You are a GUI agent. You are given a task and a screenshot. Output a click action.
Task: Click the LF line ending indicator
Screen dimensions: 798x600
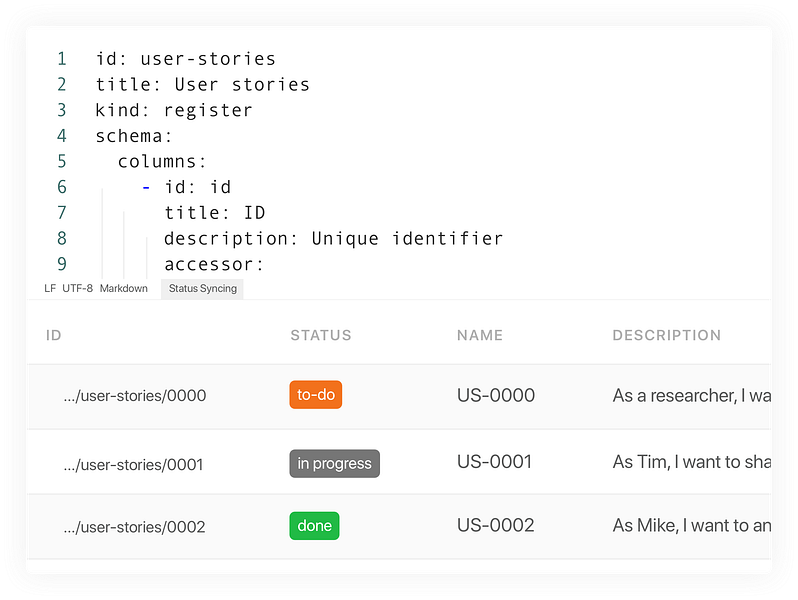[50, 289]
